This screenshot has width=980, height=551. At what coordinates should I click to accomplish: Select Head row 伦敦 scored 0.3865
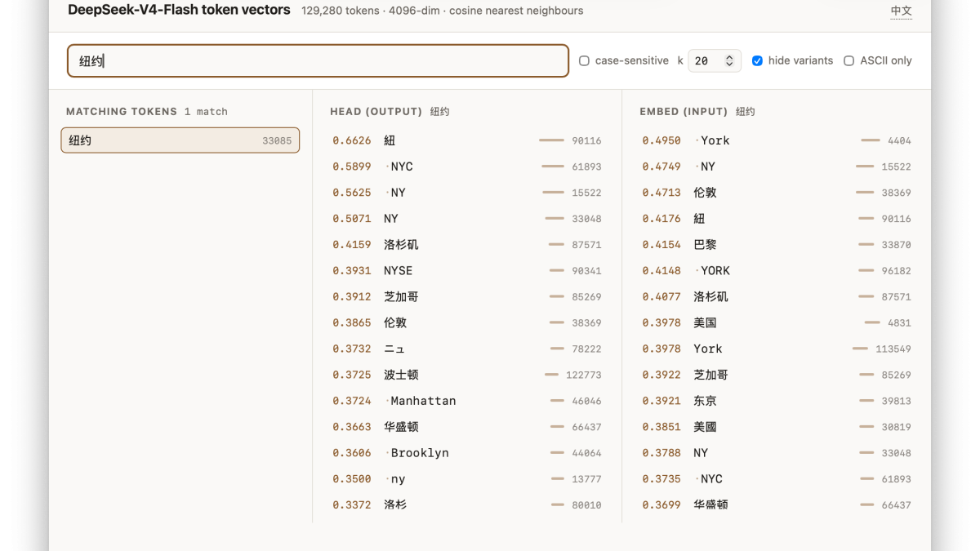(467, 322)
